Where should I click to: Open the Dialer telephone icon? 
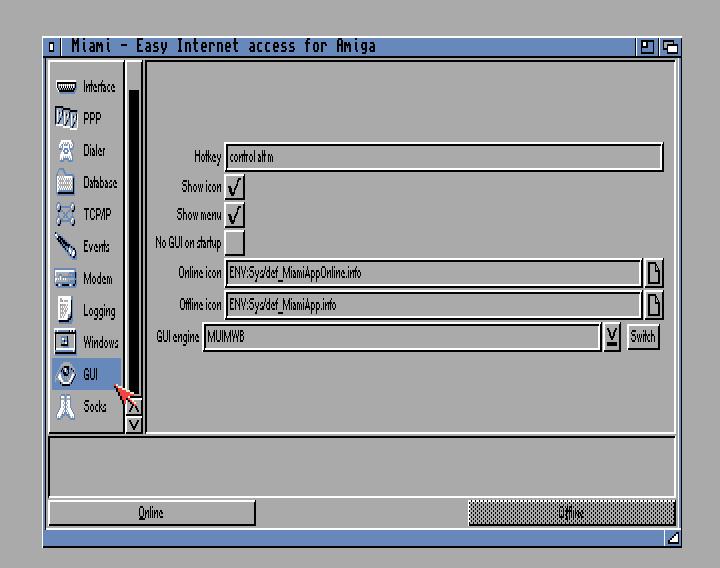click(x=66, y=151)
